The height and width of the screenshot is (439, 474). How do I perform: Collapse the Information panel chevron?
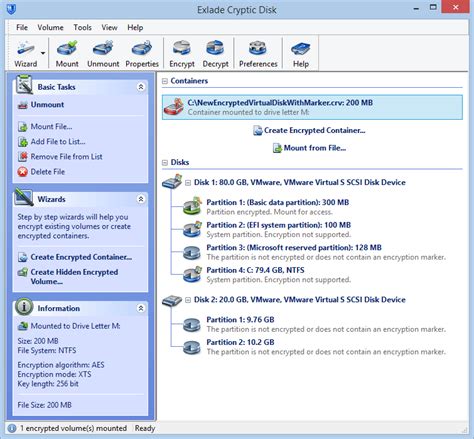click(141, 308)
